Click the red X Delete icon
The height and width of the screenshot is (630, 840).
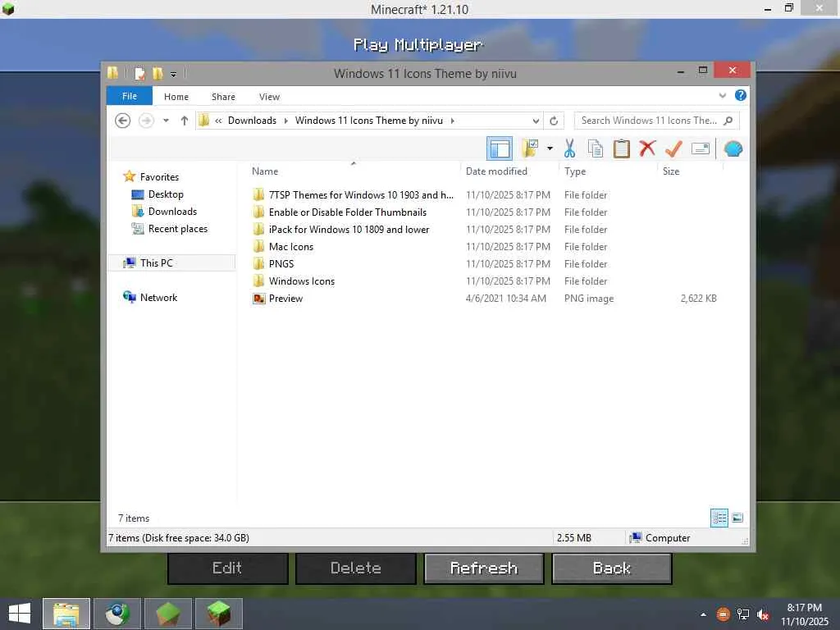click(x=647, y=148)
